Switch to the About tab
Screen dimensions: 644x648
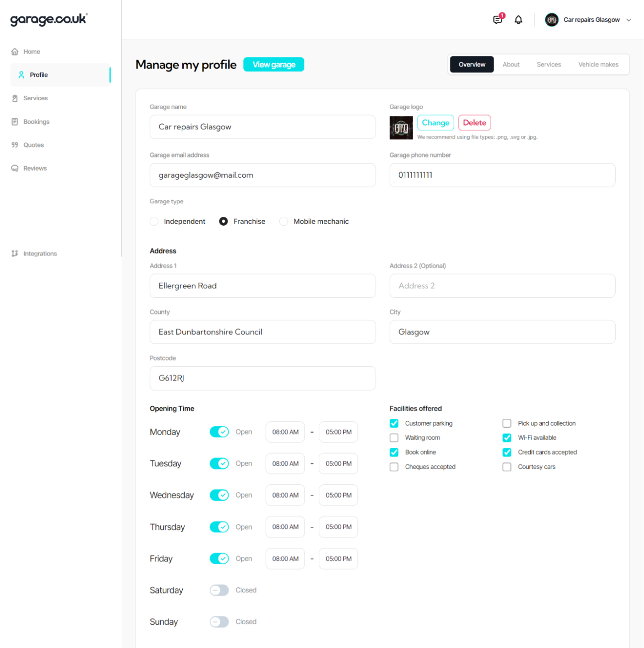tap(511, 65)
